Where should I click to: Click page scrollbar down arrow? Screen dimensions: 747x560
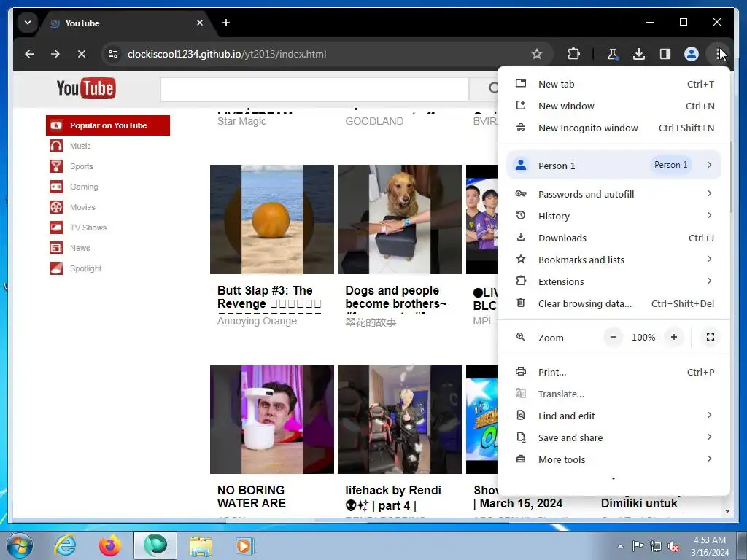pyautogui.click(x=727, y=511)
